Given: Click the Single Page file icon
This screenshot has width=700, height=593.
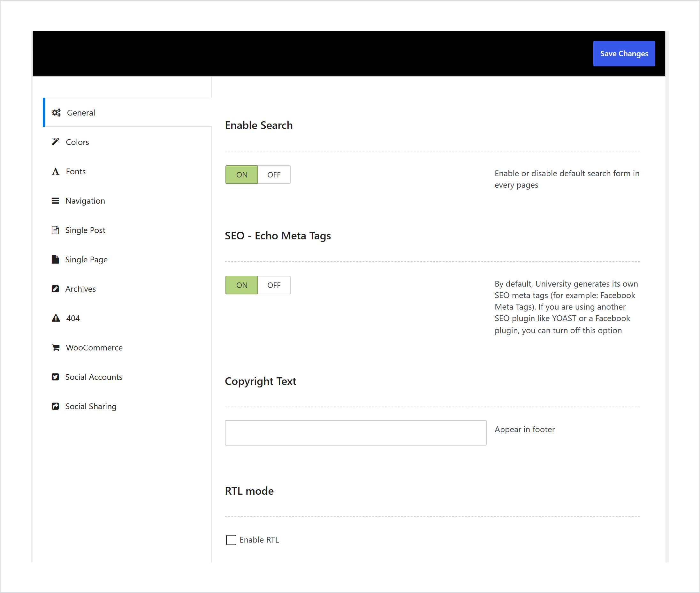Looking at the screenshot, I should click(55, 259).
